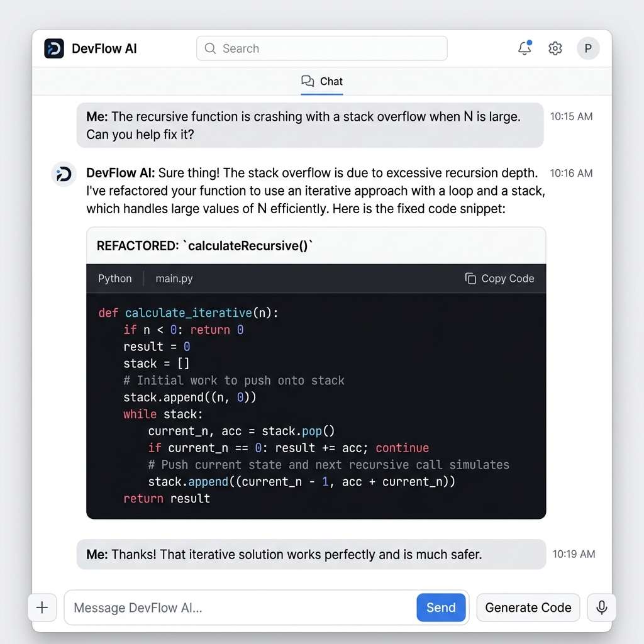Click the 10:15 AM timestamp
This screenshot has width=644, height=644.
(571, 116)
